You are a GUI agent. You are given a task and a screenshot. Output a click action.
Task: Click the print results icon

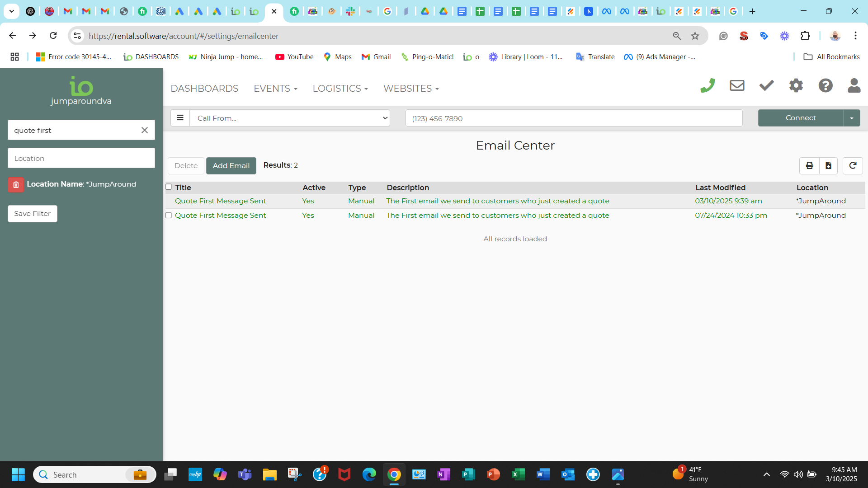pos(809,165)
